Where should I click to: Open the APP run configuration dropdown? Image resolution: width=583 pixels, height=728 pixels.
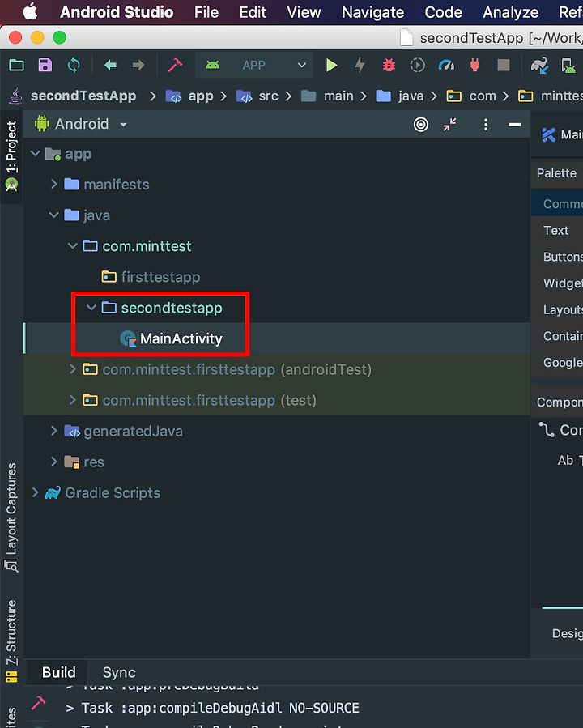tap(254, 65)
